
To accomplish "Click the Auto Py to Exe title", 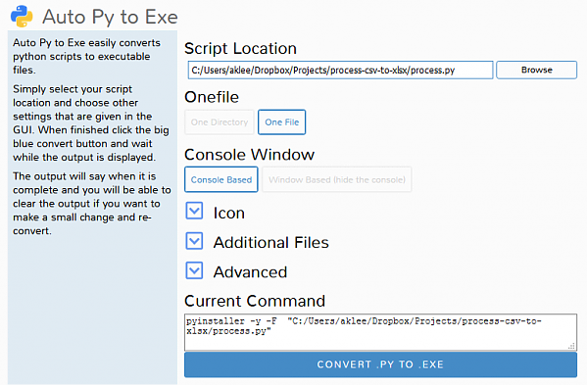I will tap(110, 17).
